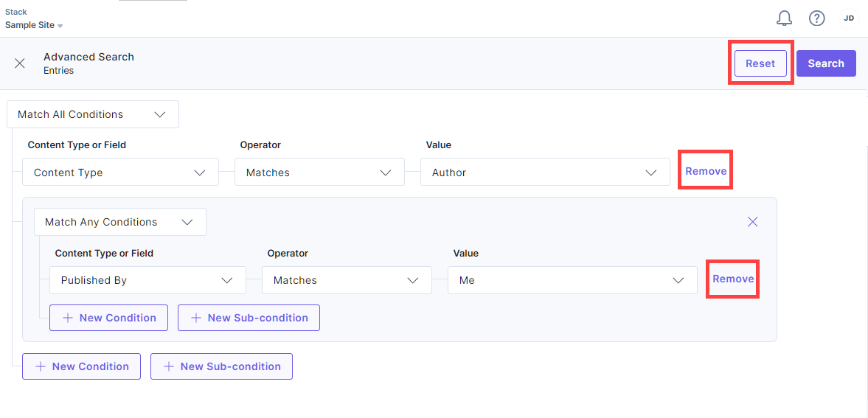Viewport: 868px width, 418px height.
Task: Open the Matches operator dropdown for Published By
Action: (x=347, y=280)
